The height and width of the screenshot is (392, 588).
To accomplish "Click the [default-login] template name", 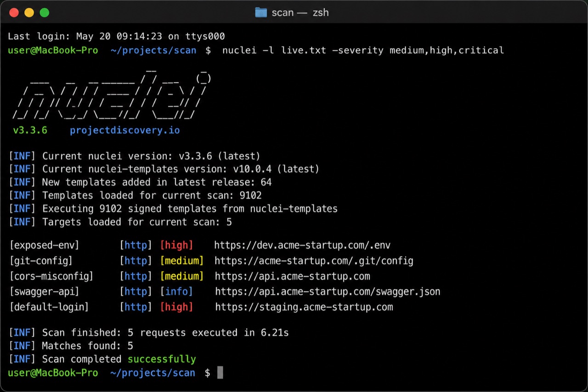I will (49, 307).
